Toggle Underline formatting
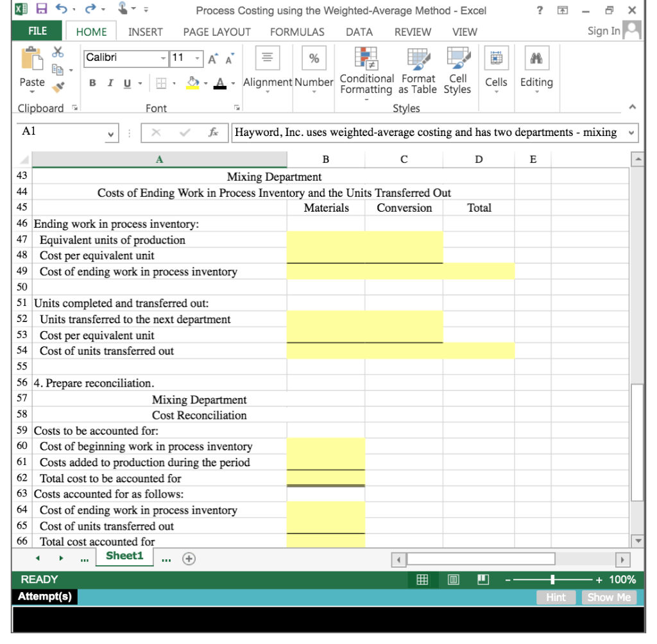657x644 pixels. click(x=128, y=83)
